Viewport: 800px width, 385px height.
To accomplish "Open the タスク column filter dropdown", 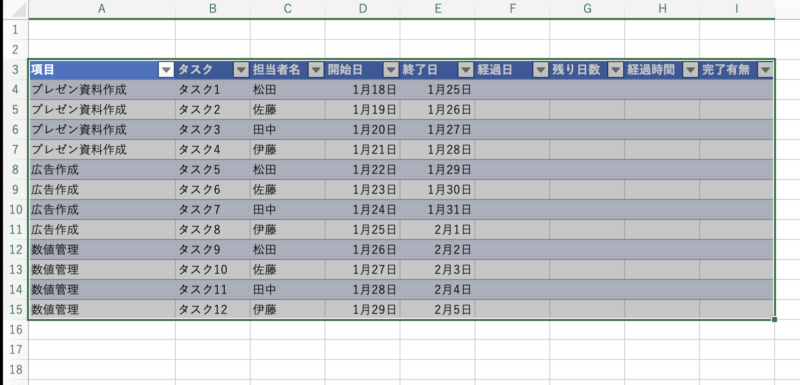I will (241, 70).
